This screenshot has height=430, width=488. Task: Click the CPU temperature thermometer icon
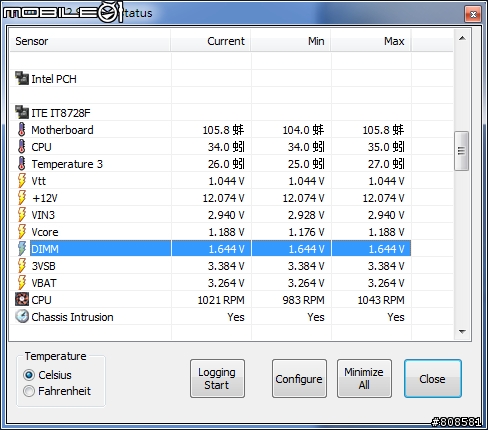(x=22, y=147)
